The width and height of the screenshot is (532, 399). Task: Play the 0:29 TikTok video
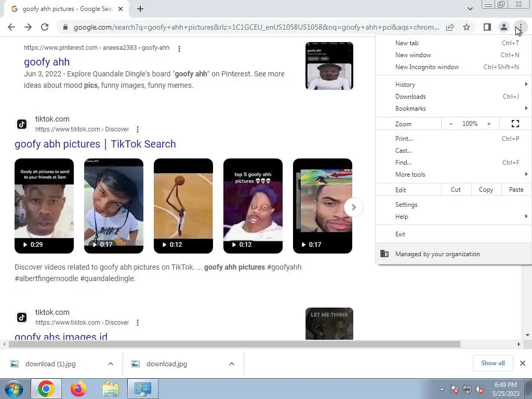point(44,206)
